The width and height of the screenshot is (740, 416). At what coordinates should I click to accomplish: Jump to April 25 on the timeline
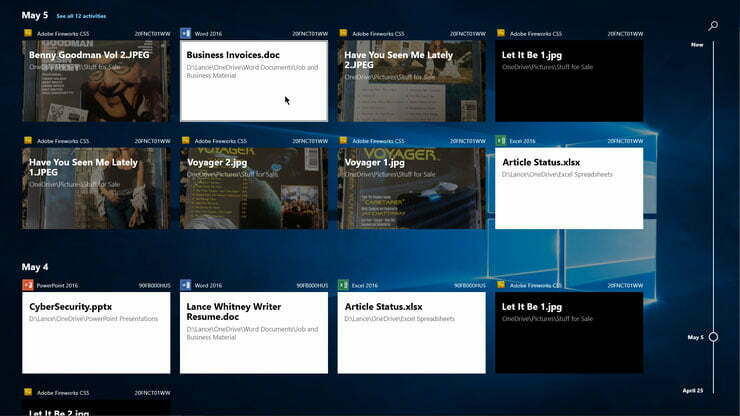pos(693,390)
